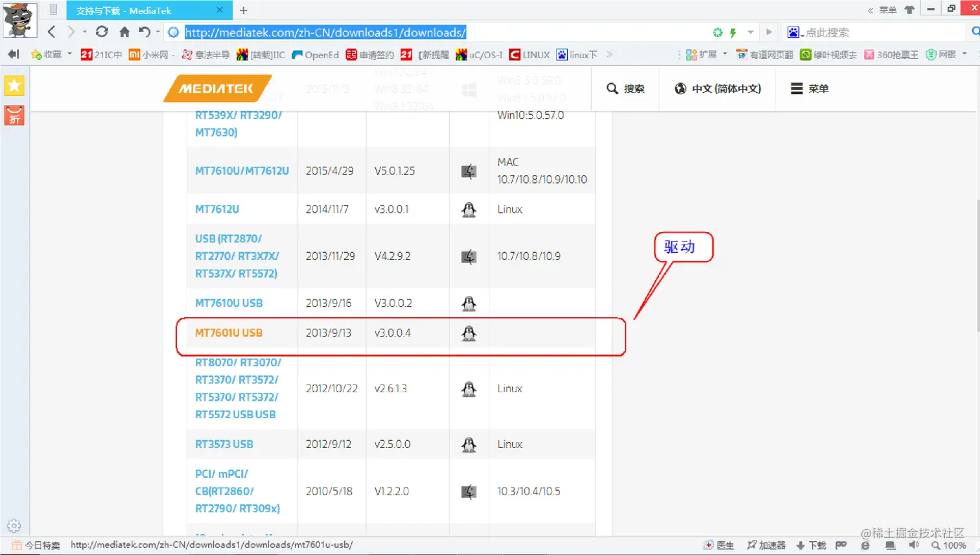The width and height of the screenshot is (980, 555).
Task: Open the OpenEd bookmark
Action: [316, 54]
